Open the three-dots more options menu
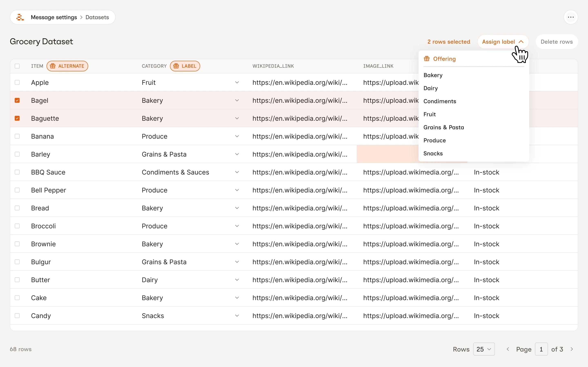Screen dimensions: 588x367 (x=570, y=17)
